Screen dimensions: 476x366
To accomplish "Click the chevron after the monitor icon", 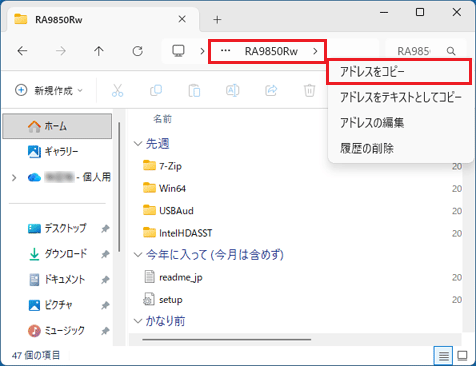I will click(x=202, y=51).
